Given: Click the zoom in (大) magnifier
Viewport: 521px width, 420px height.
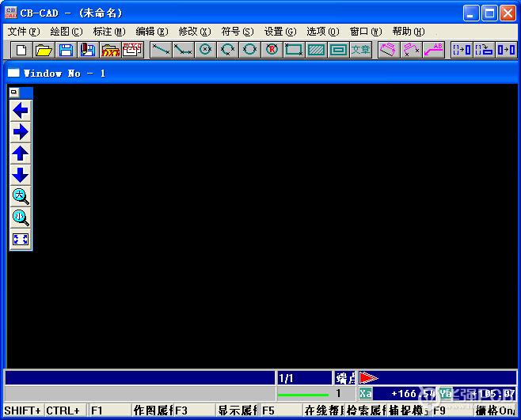Looking at the screenshot, I should [x=21, y=196].
